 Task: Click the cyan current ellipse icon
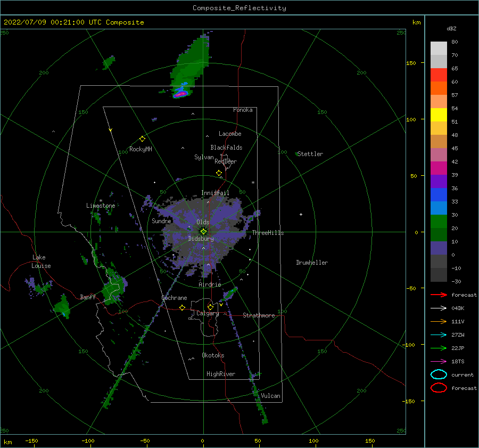pos(439,374)
